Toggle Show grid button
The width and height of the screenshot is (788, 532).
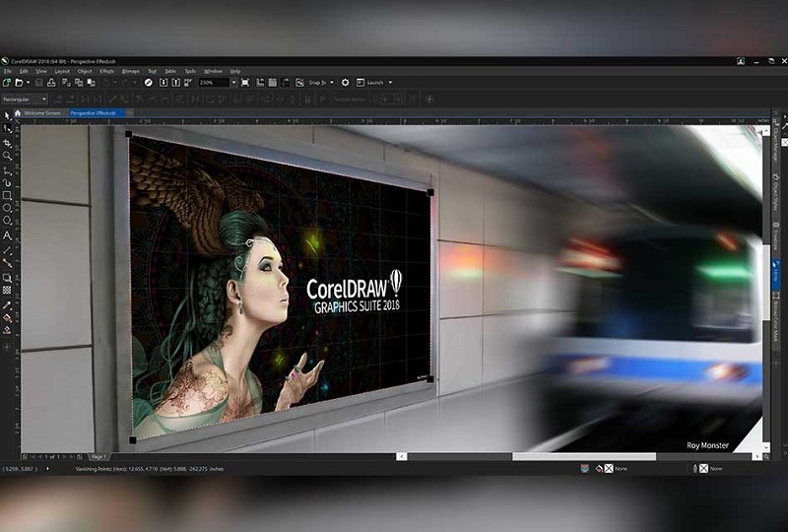click(273, 83)
